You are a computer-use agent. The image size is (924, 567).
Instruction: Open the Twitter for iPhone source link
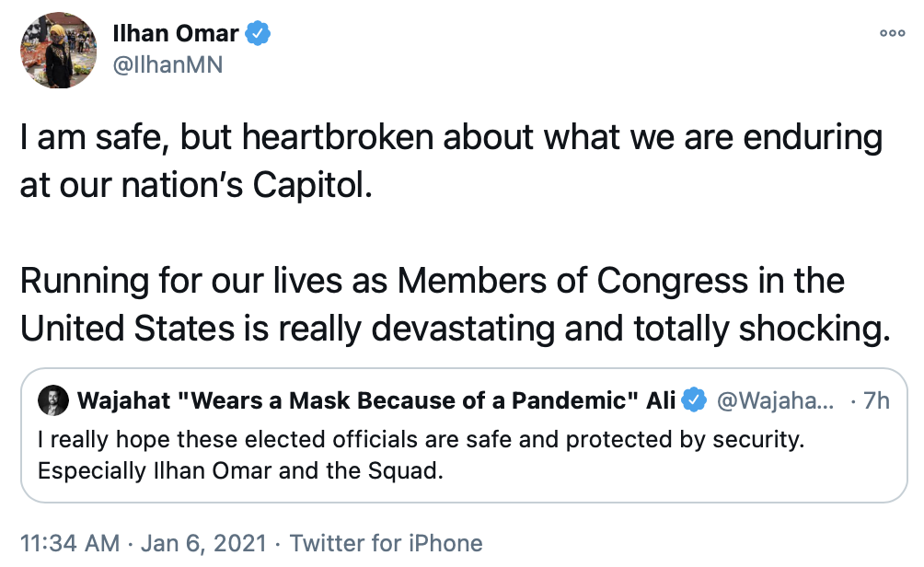click(x=387, y=542)
